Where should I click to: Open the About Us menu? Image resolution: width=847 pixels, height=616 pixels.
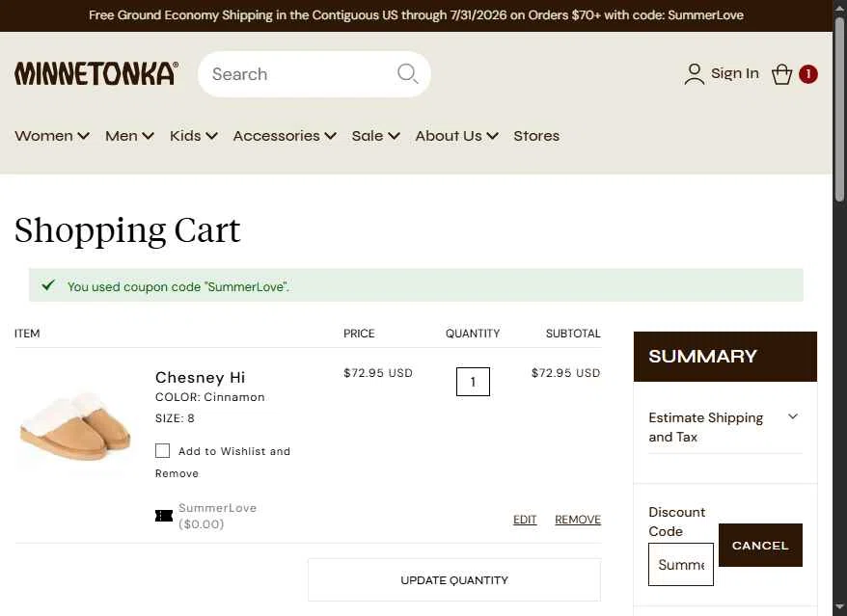(x=456, y=136)
